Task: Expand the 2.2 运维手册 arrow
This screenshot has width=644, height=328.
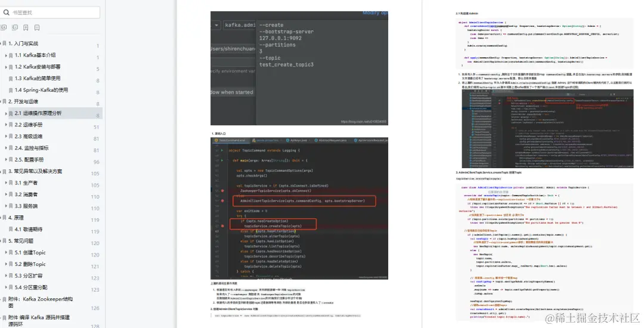Action: tap(6, 125)
